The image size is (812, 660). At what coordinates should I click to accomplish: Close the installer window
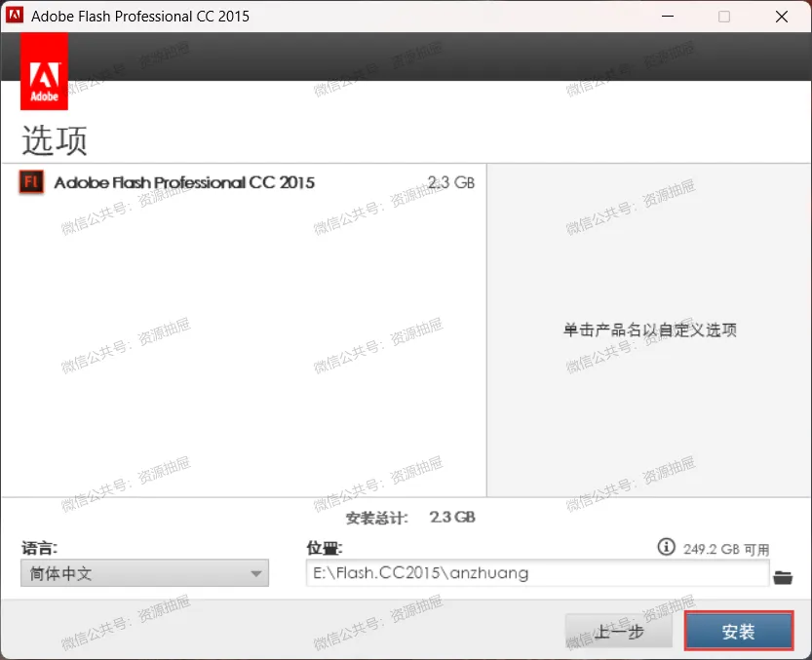tap(782, 16)
